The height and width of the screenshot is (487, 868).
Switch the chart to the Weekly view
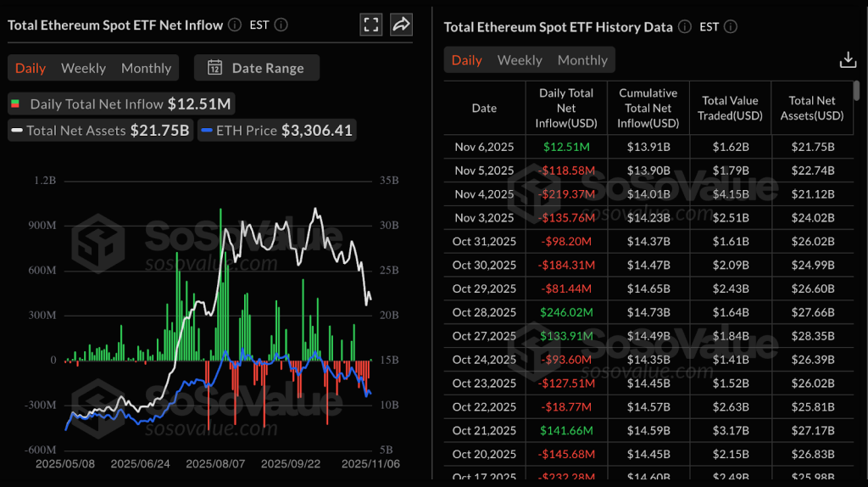83,68
